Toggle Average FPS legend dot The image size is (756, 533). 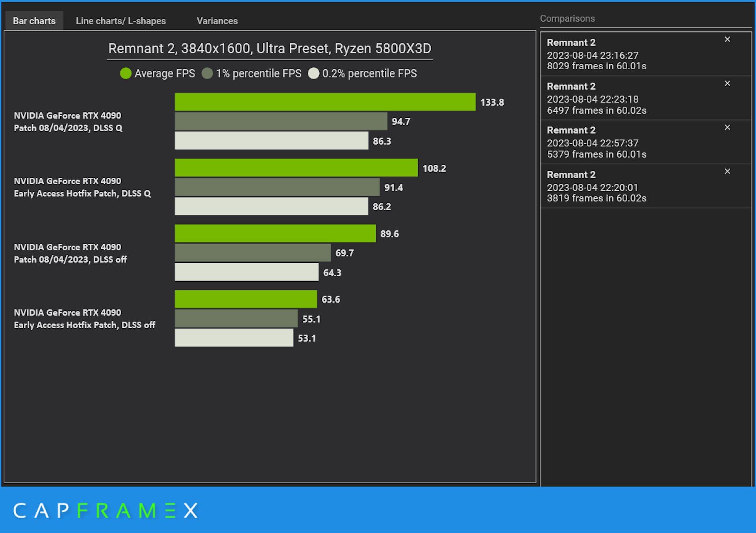click(126, 73)
